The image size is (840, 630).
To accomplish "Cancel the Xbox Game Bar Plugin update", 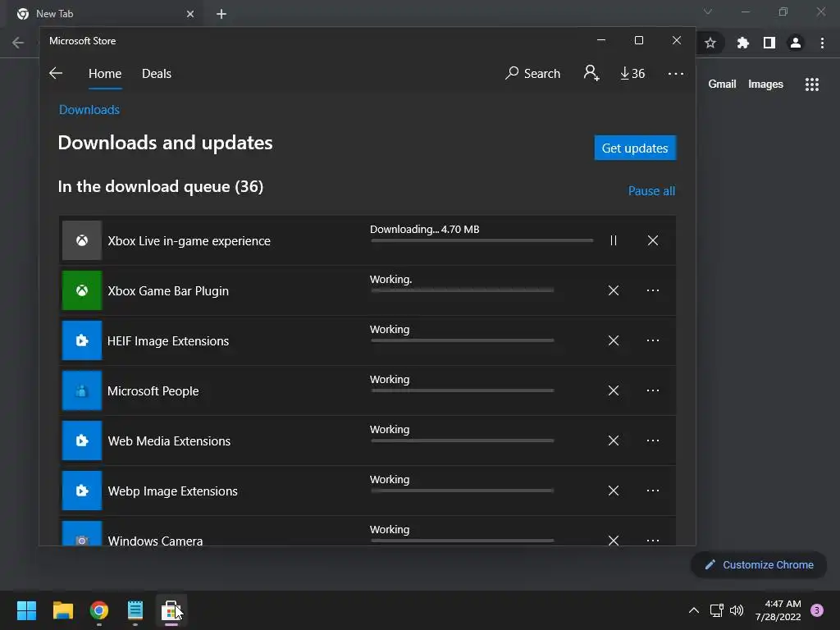I will point(614,290).
